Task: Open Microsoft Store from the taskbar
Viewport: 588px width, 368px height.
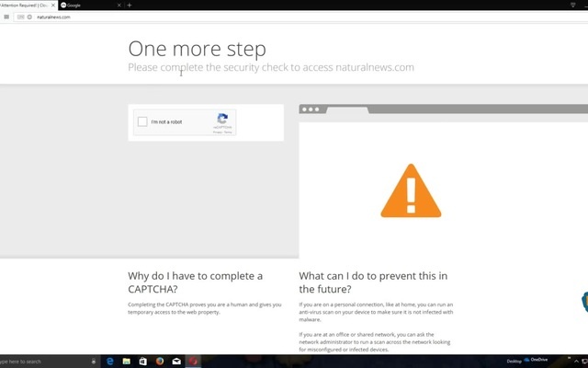Action: [143, 362]
